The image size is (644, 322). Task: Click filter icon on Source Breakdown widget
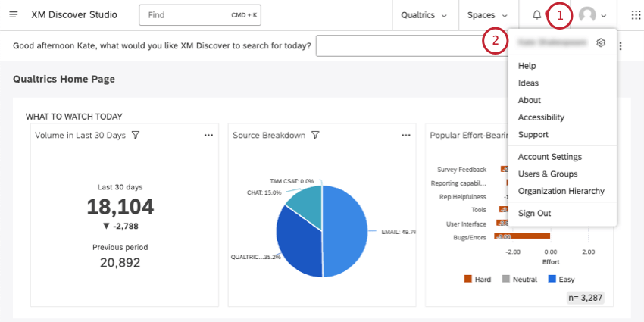coord(315,135)
